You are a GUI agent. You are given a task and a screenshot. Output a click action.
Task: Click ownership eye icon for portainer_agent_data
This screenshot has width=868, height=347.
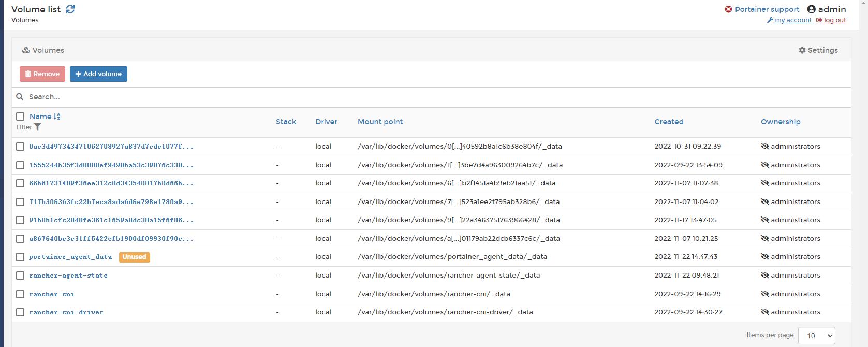tap(764, 257)
